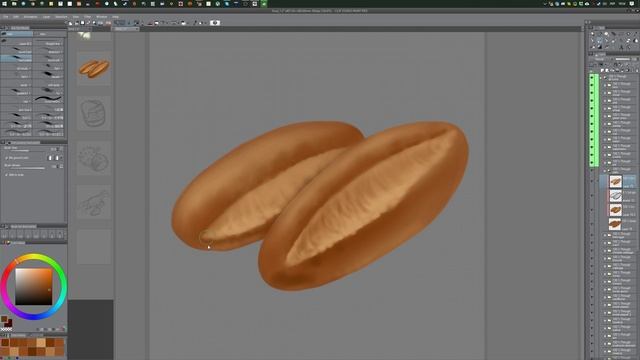Pick the lightest tan swatch in color set
This screenshot has width=640, height=360.
[41, 343]
